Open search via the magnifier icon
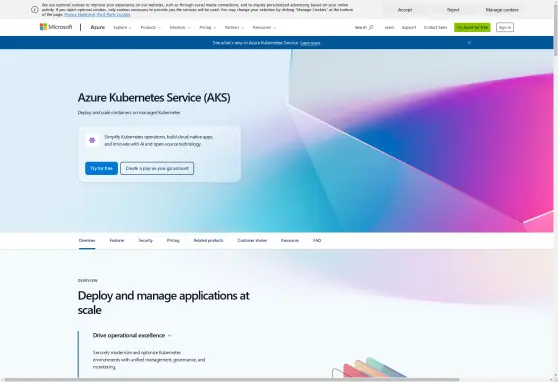 pos(371,27)
